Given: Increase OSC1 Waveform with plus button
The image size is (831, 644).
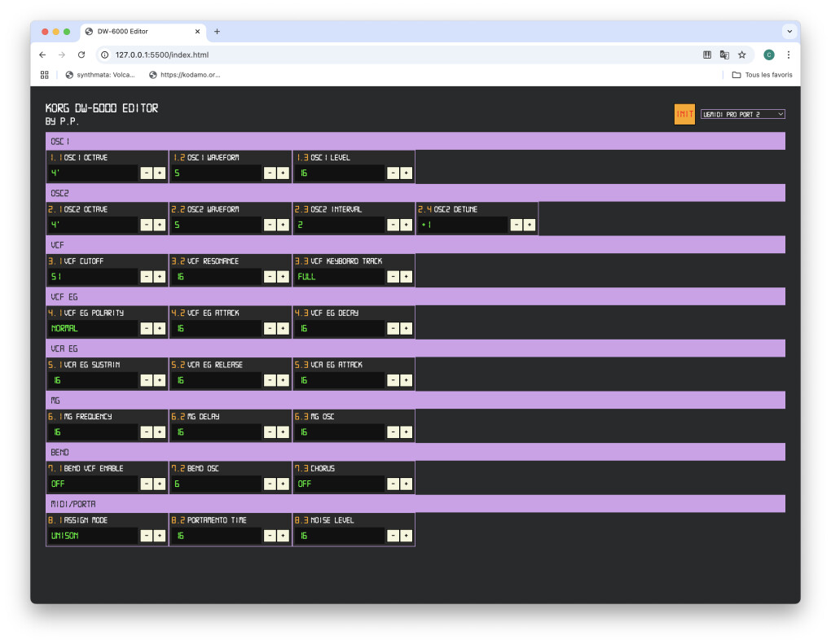Looking at the screenshot, I should click(283, 173).
